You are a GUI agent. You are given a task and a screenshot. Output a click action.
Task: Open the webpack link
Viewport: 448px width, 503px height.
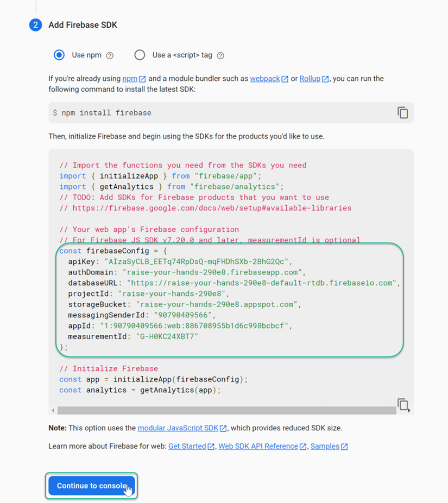coord(264,79)
